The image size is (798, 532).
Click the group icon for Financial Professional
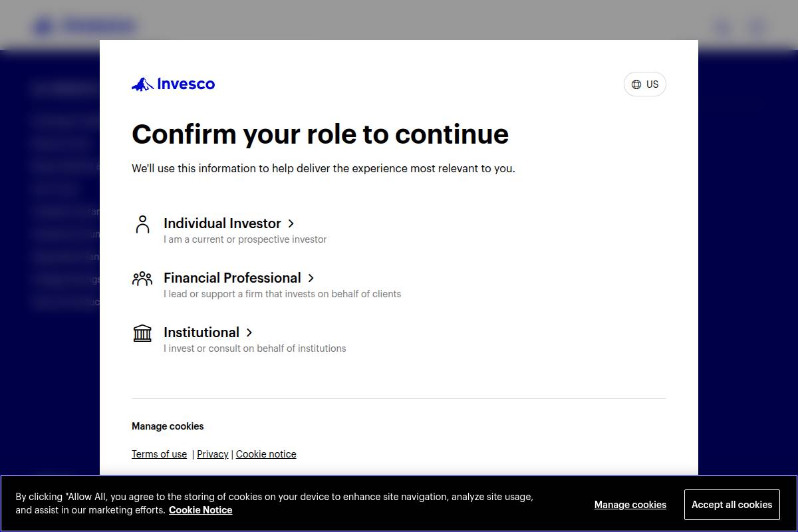[142, 279]
